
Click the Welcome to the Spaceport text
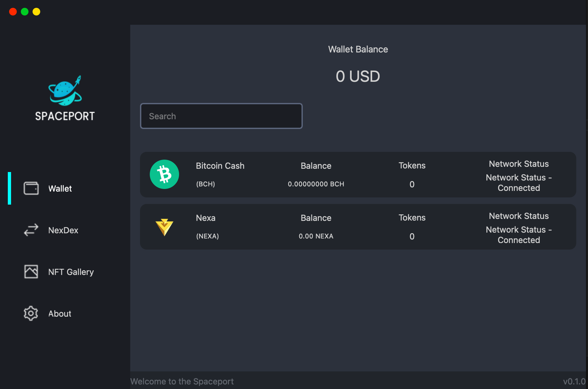click(182, 382)
